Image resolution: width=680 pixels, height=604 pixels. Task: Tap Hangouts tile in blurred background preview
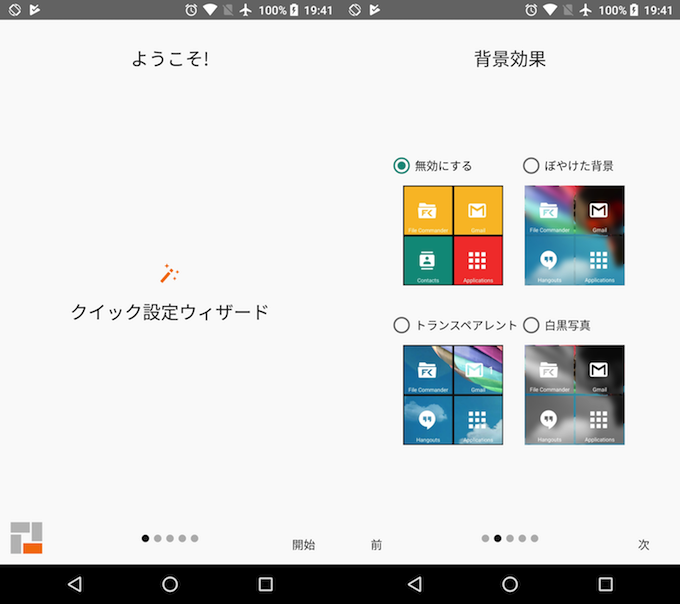549,260
